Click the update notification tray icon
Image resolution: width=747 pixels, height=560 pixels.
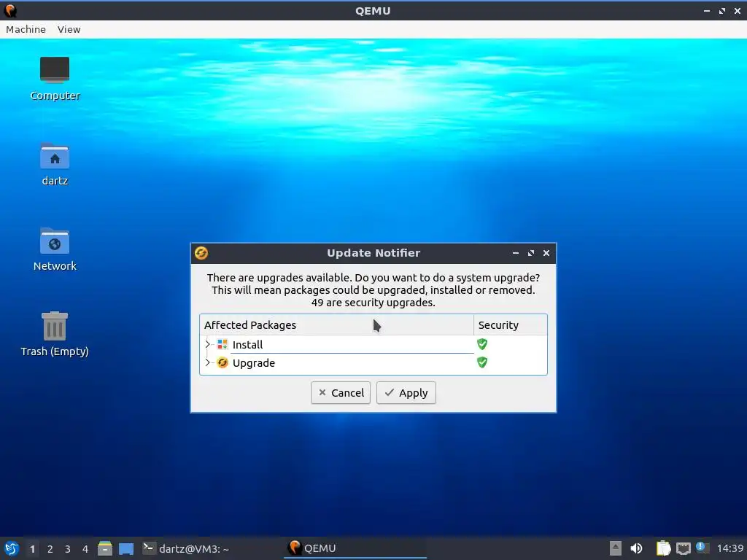point(701,548)
